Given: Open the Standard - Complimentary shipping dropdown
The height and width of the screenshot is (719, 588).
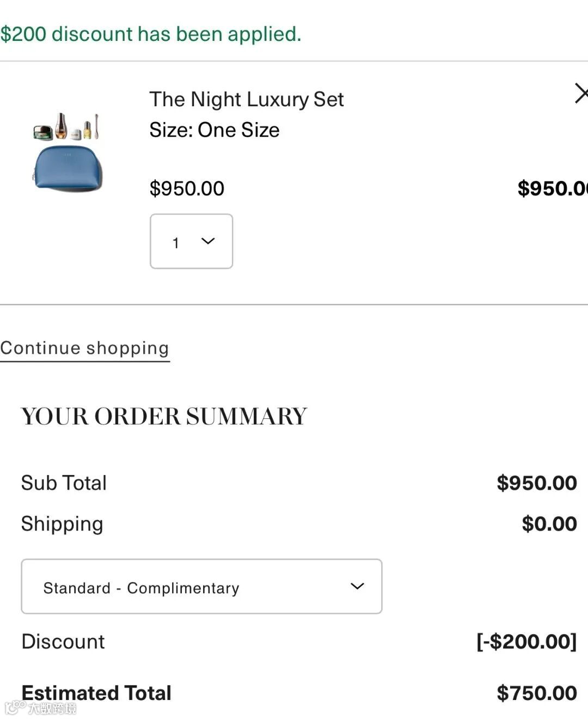Looking at the screenshot, I should tap(201, 587).
